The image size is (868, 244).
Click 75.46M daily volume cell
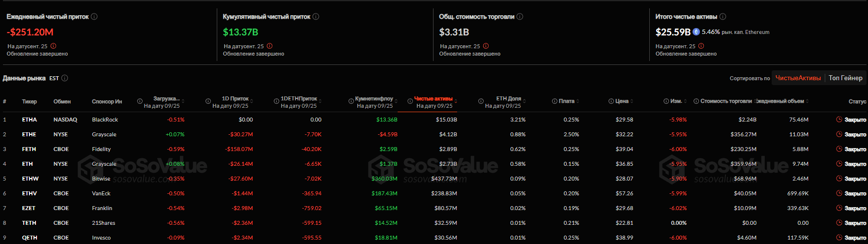point(799,120)
